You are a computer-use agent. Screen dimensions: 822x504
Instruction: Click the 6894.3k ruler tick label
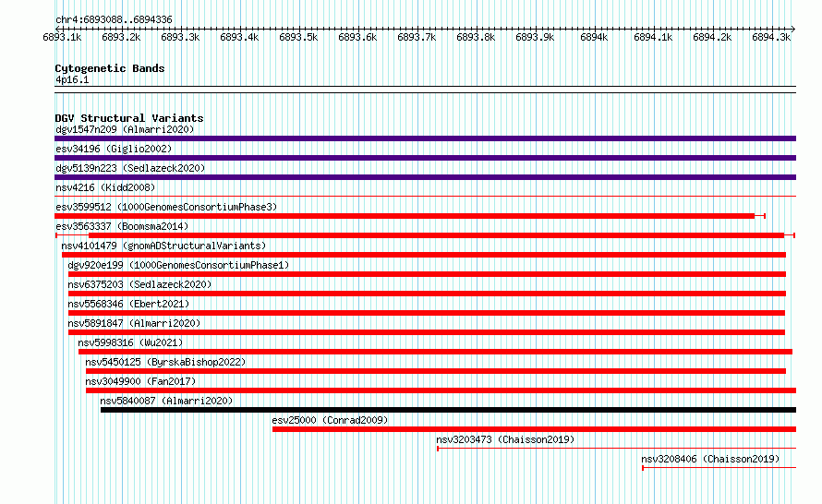[771, 37]
